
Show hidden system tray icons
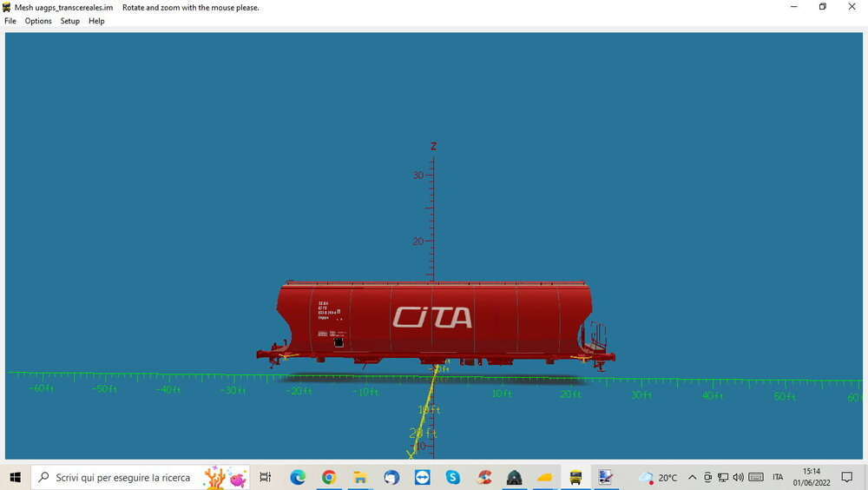tap(692, 477)
